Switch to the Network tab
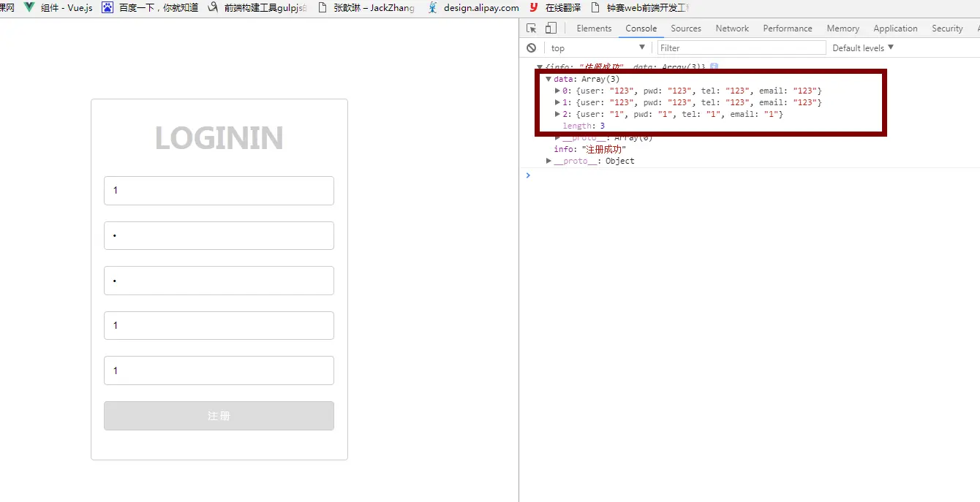The width and height of the screenshot is (980, 502). [x=732, y=28]
